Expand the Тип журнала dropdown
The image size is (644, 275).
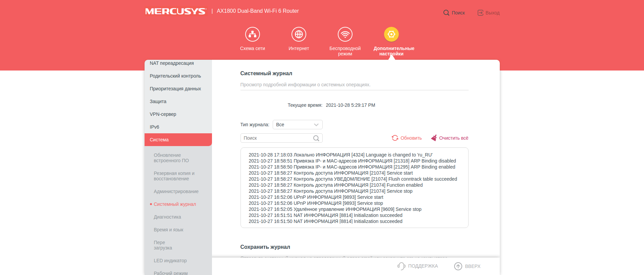click(297, 125)
